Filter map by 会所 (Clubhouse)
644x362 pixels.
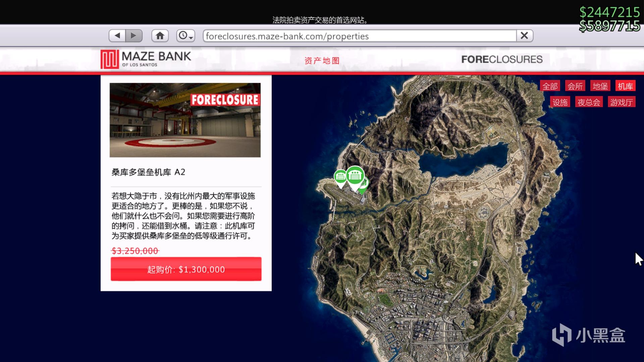click(575, 86)
